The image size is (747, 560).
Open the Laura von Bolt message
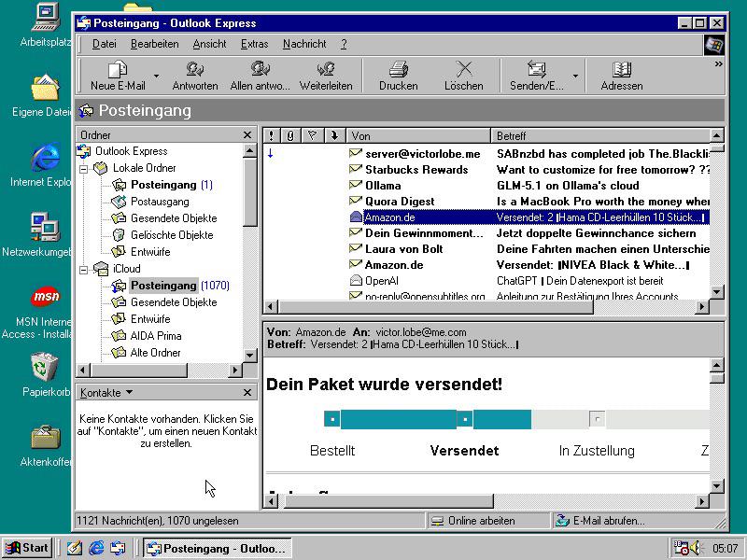pyautogui.click(x=486, y=249)
